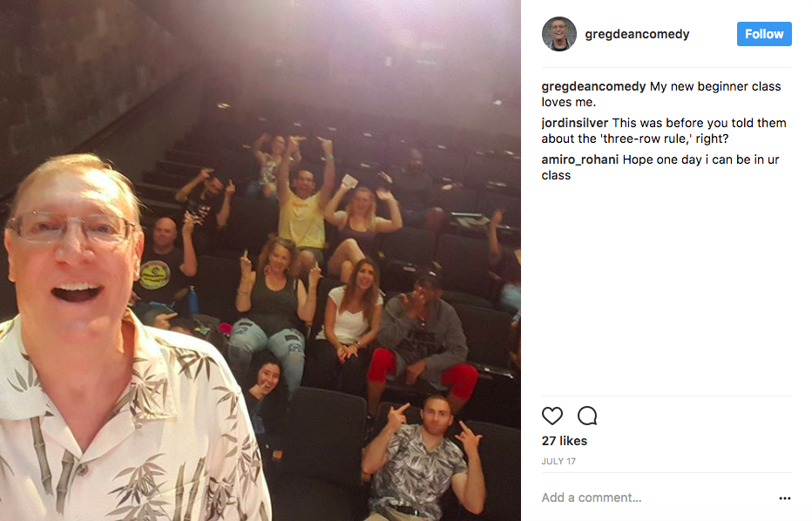This screenshot has width=812, height=521.
Task: Open gregdeancomedy username in post header
Action: coord(637,34)
